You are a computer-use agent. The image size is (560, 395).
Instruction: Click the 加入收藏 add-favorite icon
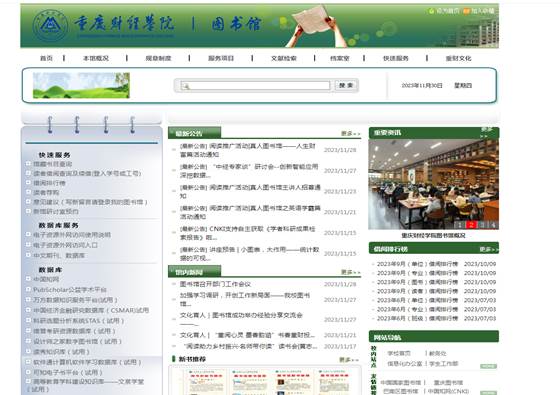coord(466,11)
